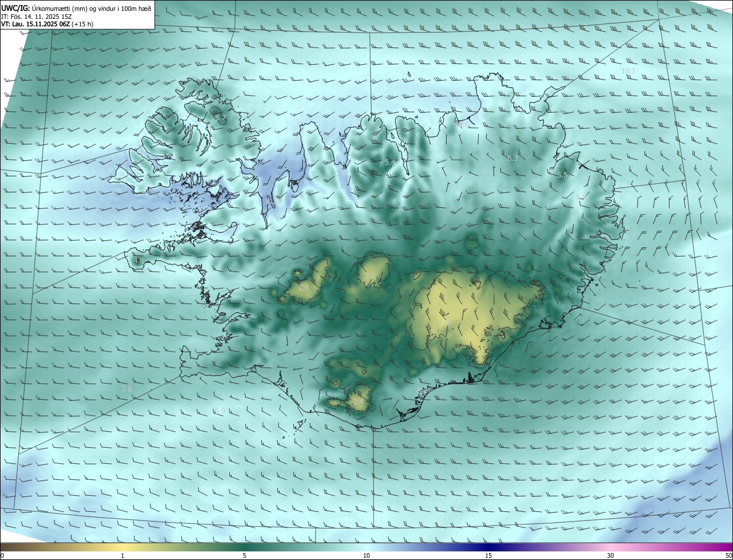Click the 50 tick label on the color bar
This screenshot has height=560, width=733.
(x=728, y=555)
